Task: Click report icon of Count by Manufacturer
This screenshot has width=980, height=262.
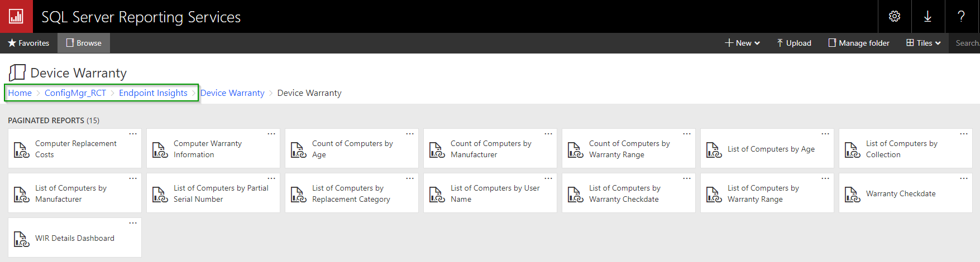Action: 437,150
